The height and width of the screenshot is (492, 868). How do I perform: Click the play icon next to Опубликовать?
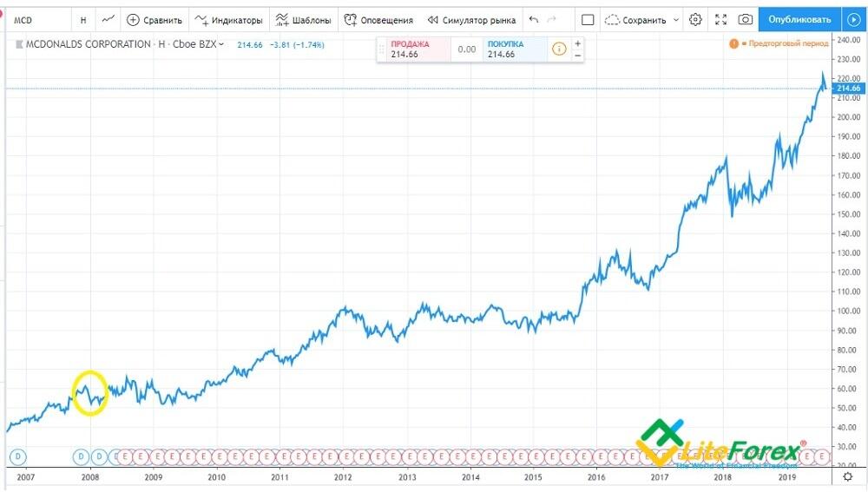pyautogui.click(x=853, y=19)
